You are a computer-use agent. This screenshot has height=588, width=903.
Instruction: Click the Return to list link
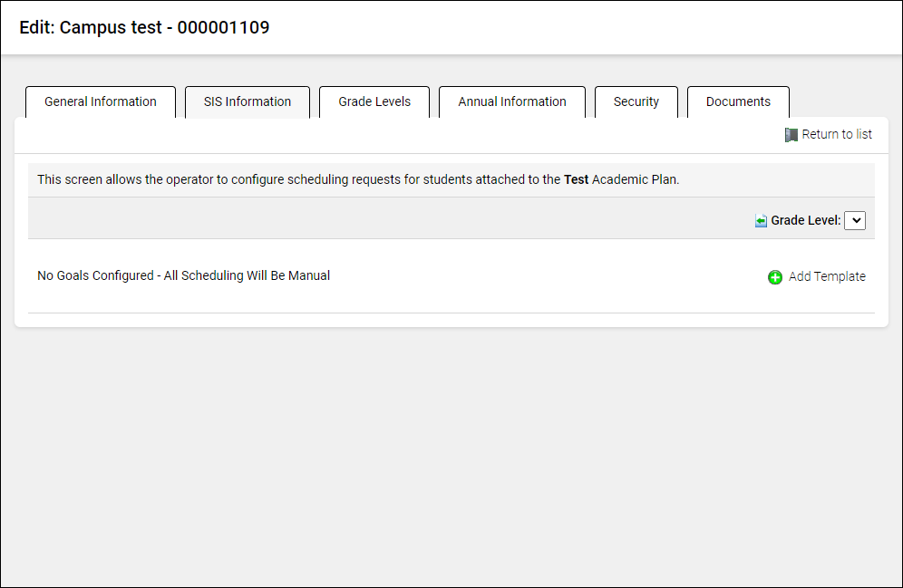tap(837, 135)
